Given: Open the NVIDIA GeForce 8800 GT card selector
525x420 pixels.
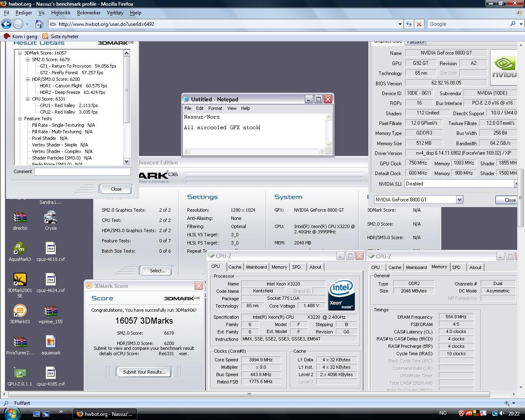Looking at the screenshot, I should coord(459,200).
